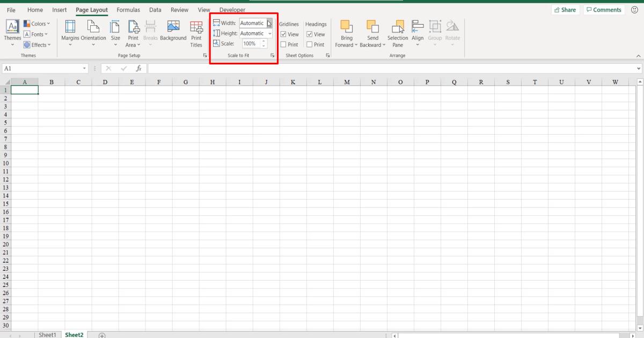Enable Print for Gridlines
Screen dimensions: 644x338
click(283, 44)
